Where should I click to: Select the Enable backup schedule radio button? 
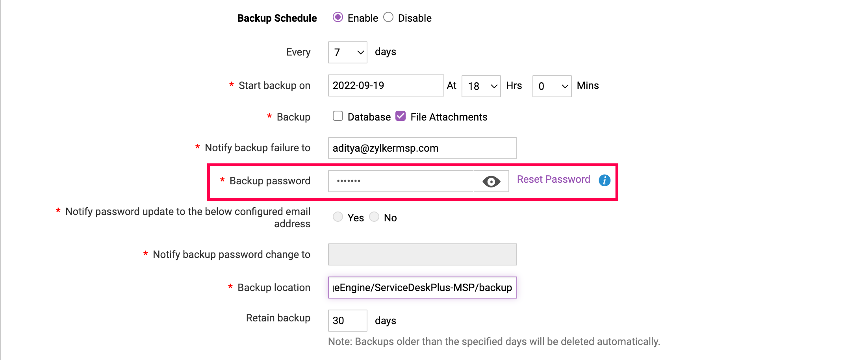338,17
